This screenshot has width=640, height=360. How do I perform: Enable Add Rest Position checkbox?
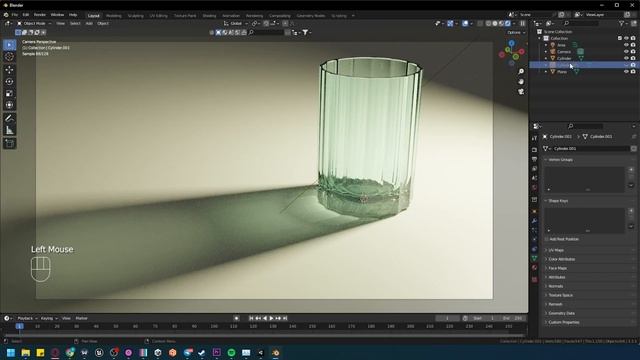tap(547, 239)
